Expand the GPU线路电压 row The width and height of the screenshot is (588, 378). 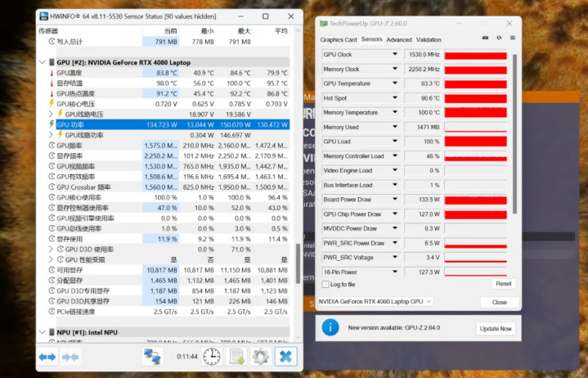coord(51,114)
